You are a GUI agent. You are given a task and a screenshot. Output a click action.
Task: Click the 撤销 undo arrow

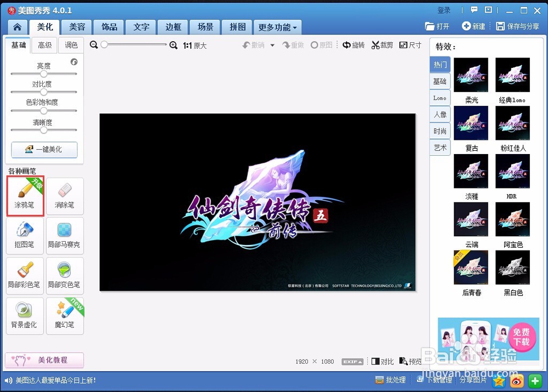(253, 45)
